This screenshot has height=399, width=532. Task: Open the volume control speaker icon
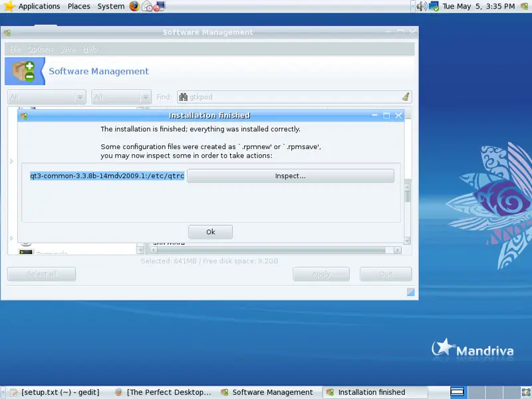click(422, 6)
